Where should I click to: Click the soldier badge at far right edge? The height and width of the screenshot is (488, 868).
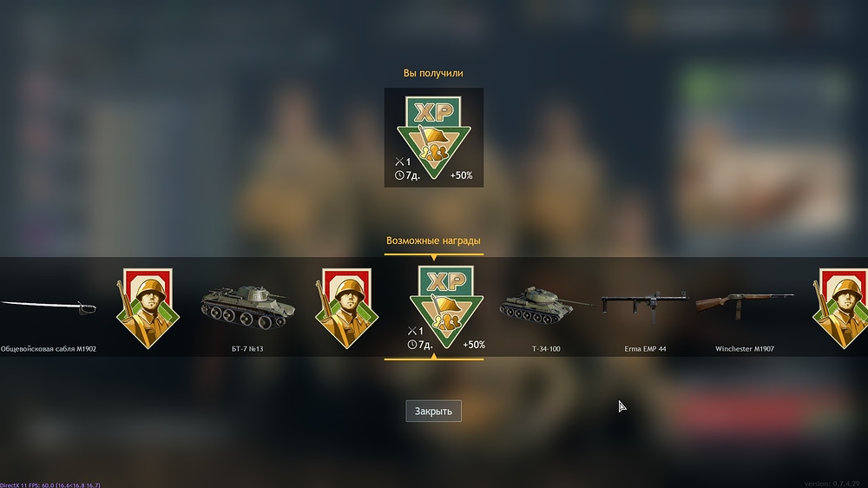click(x=840, y=308)
